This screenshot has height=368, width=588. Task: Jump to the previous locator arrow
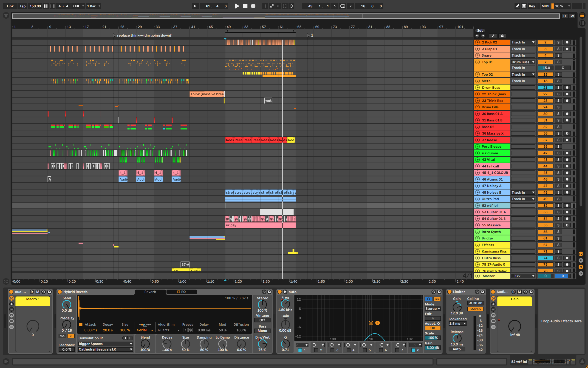point(477,36)
